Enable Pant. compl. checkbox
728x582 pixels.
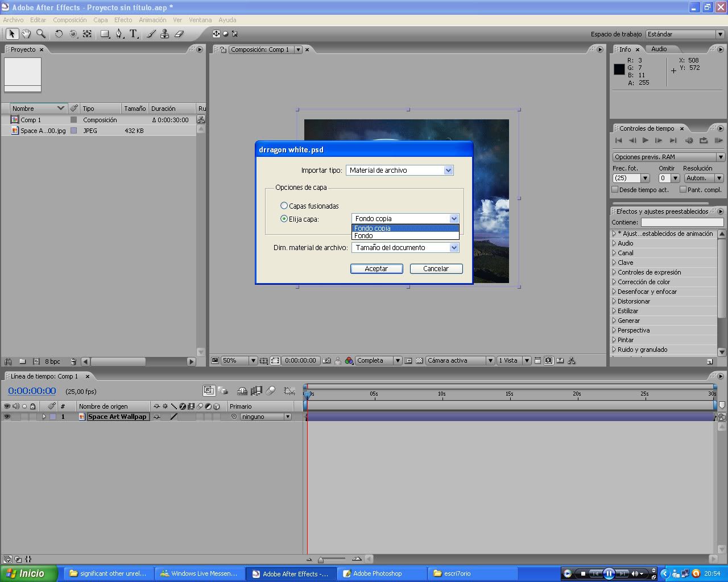[x=683, y=190]
